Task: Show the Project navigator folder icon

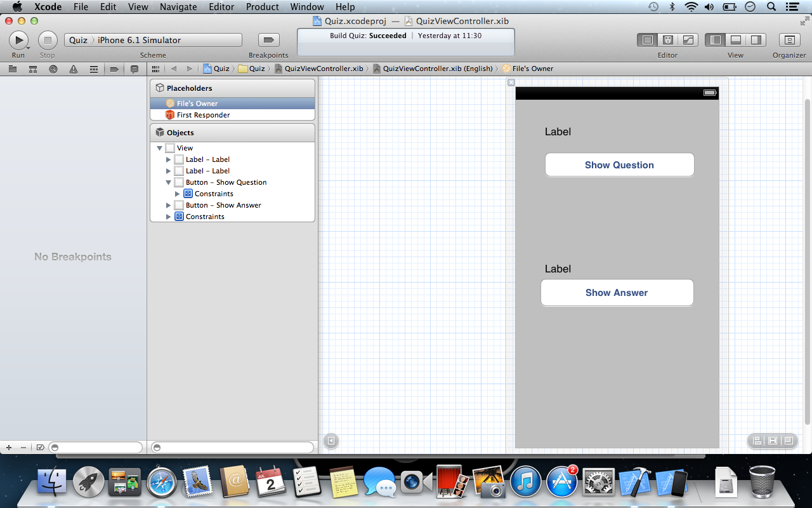Action: [13, 69]
